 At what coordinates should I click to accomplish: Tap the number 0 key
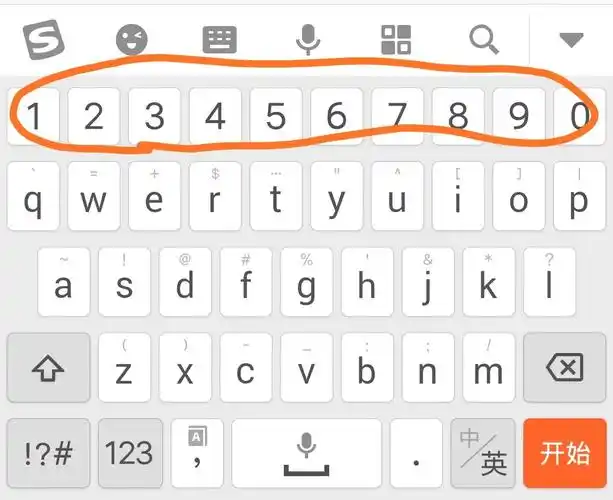click(580, 116)
